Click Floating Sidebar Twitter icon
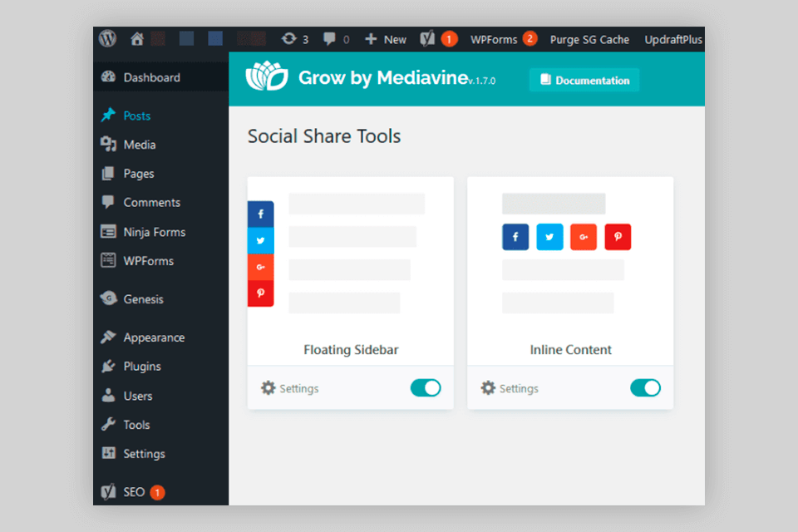 (x=260, y=240)
